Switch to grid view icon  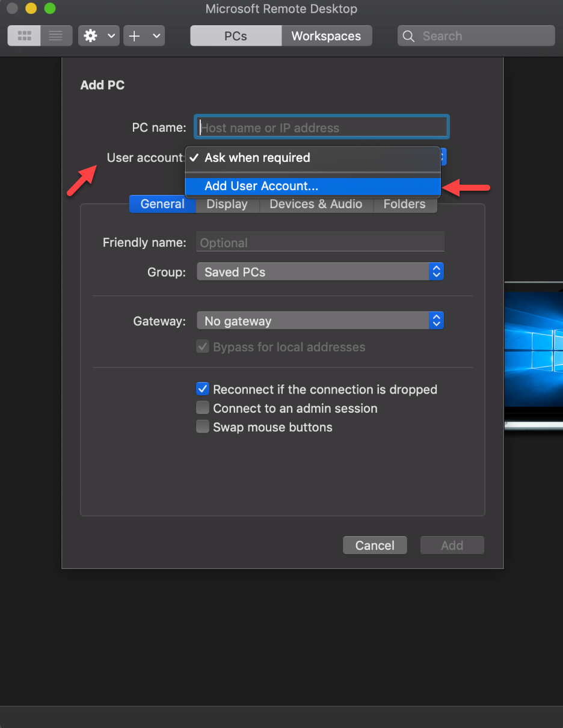pyautogui.click(x=24, y=36)
